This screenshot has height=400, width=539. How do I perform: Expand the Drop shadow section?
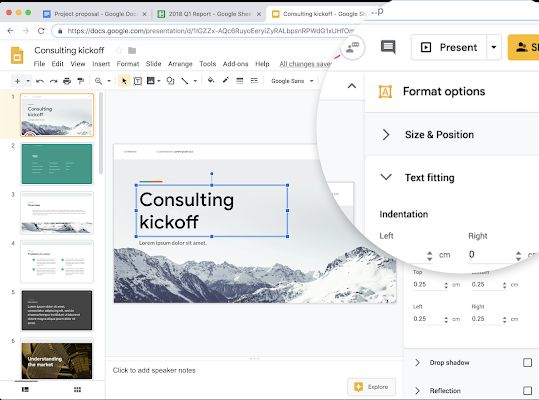pos(417,363)
